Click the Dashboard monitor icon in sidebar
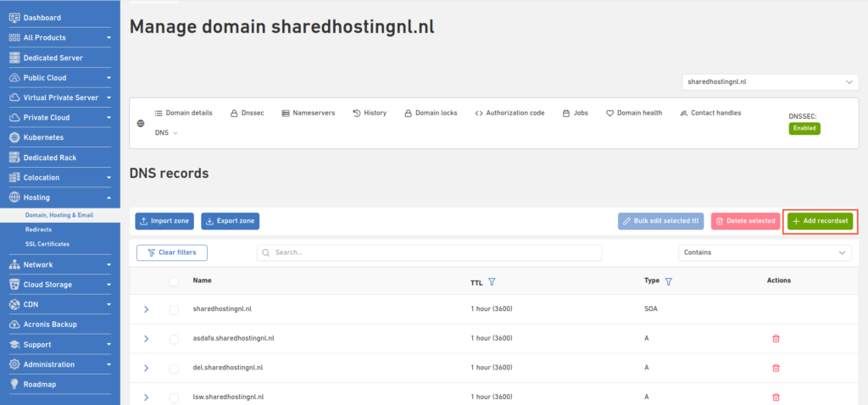868x405 pixels. tap(14, 18)
